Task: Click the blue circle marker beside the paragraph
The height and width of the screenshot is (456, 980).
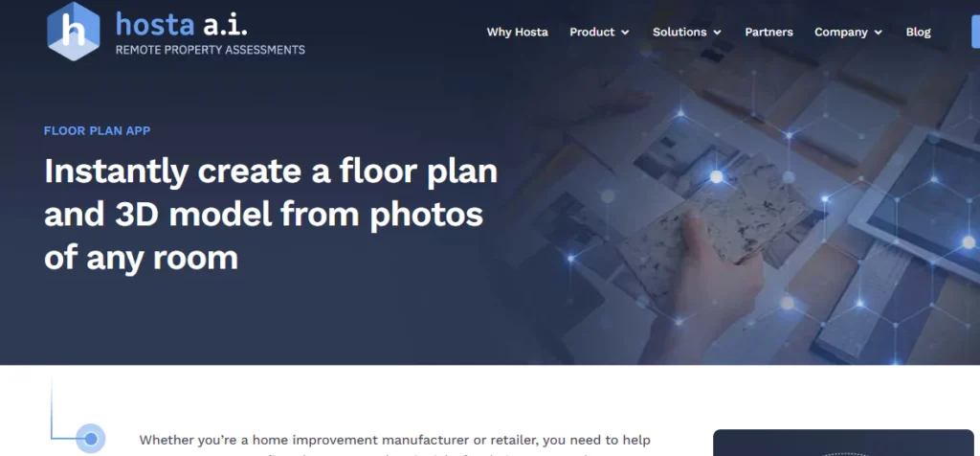Action: [91, 439]
